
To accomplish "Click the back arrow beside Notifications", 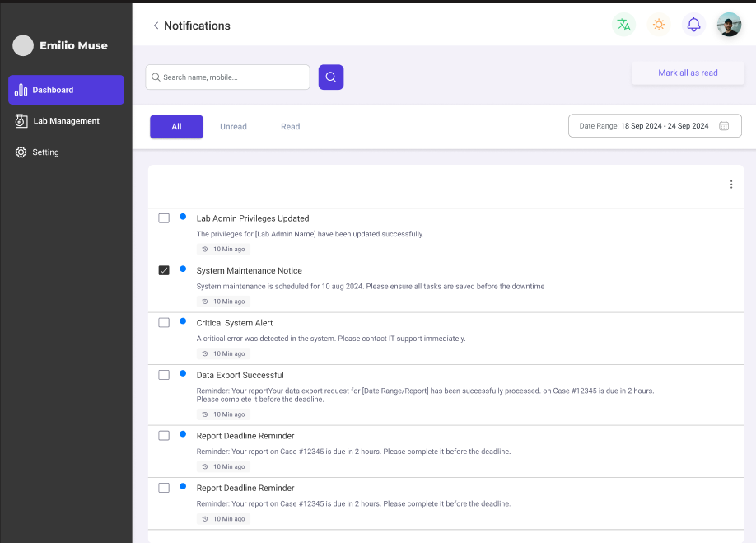I will click(156, 26).
